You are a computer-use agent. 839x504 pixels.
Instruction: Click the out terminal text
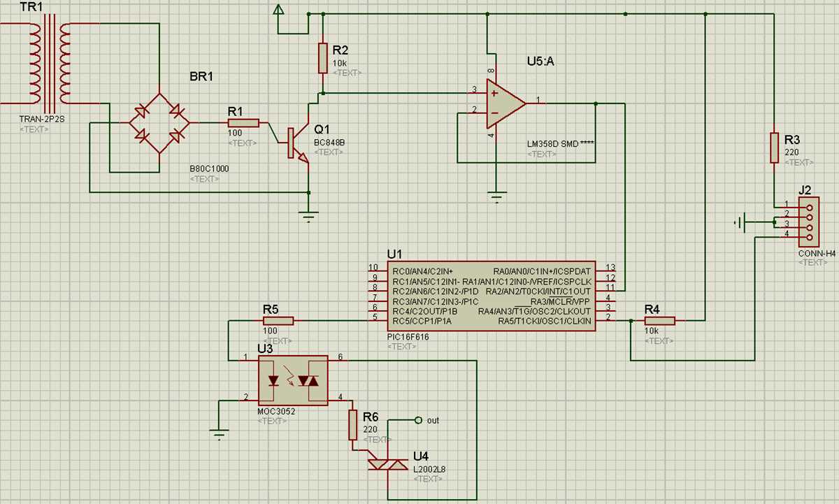[433, 420]
